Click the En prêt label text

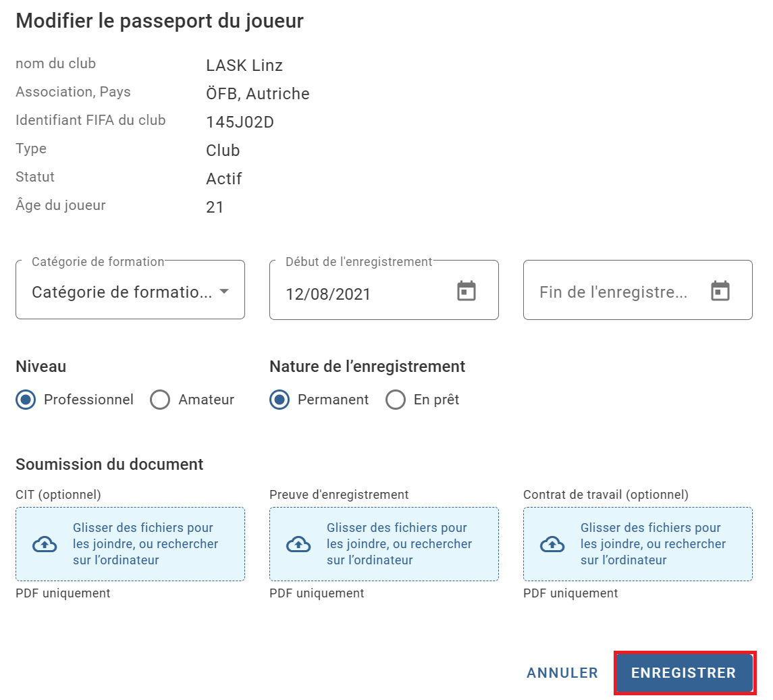[436, 400]
